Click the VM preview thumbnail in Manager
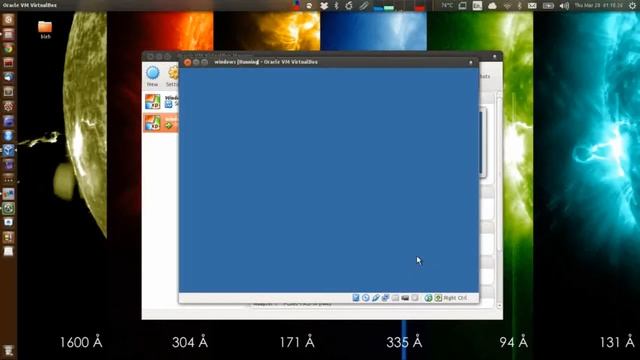This screenshot has width=640, height=360. pyautogui.click(x=482, y=142)
